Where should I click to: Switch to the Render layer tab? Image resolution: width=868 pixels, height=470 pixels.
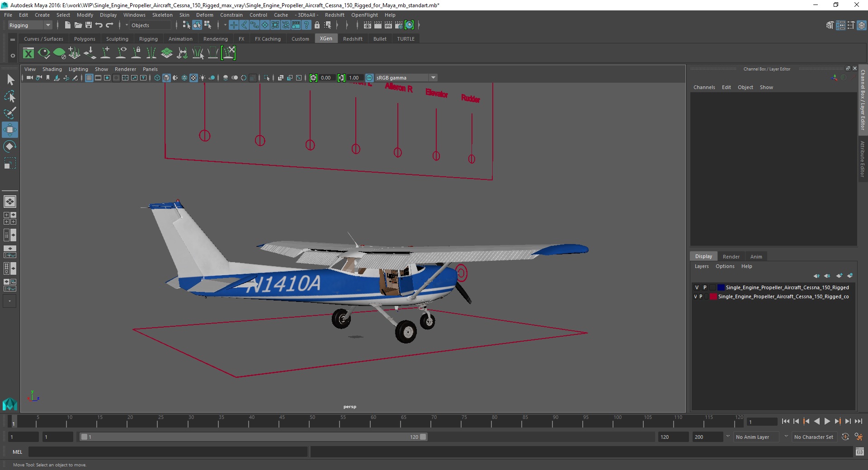point(731,257)
